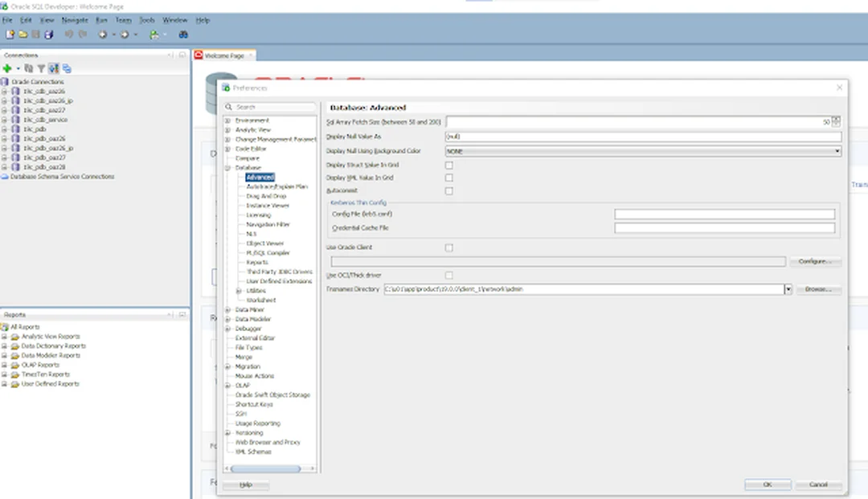This screenshot has width=868, height=499.
Task: Toggle Display XML Value In Grid checkbox
Action: tap(449, 178)
